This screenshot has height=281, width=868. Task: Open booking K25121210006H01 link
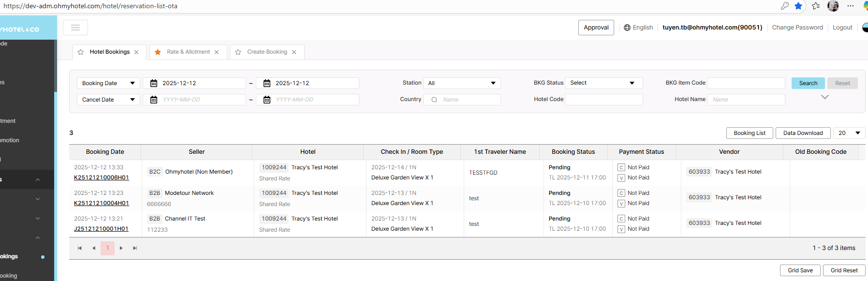[102, 177]
